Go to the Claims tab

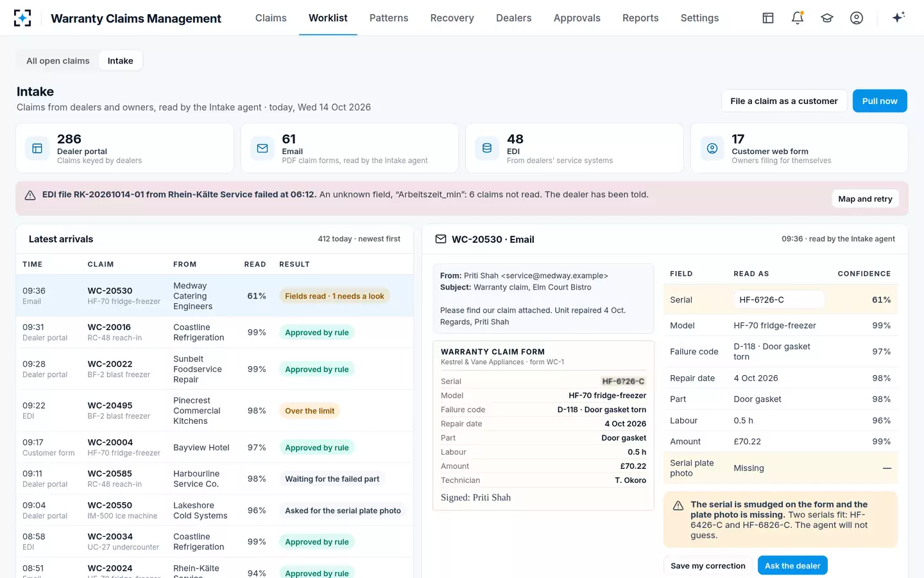click(271, 18)
